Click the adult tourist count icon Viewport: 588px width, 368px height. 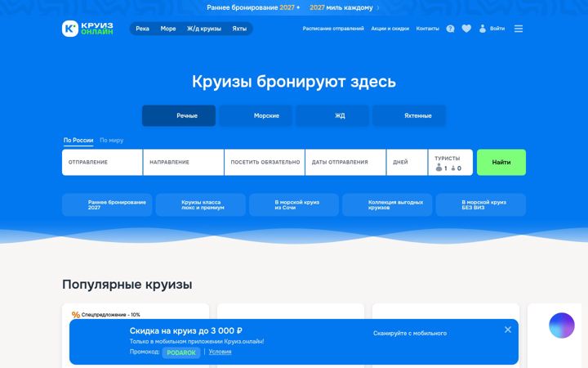coord(439,168)
